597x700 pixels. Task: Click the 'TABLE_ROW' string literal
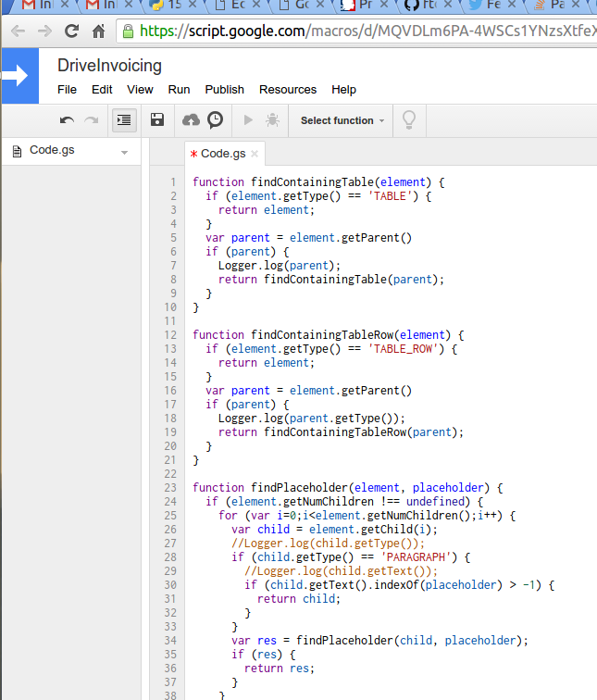click(x=403, y=349)
